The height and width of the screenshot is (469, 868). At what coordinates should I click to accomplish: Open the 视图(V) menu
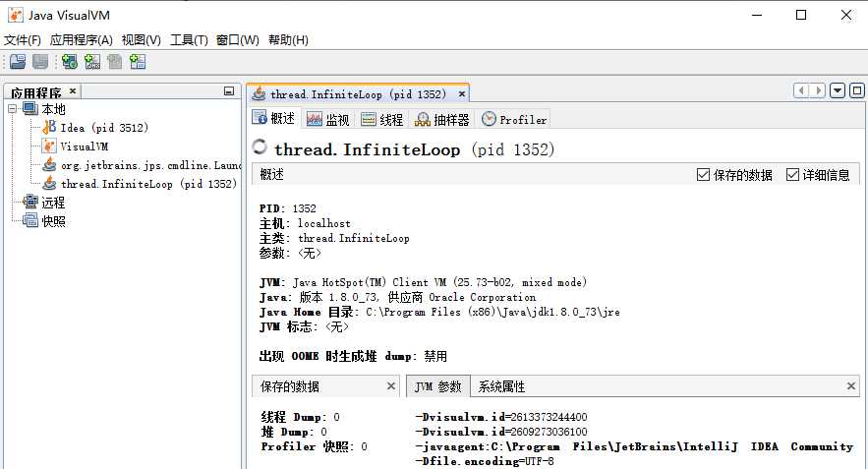point(142,40)
